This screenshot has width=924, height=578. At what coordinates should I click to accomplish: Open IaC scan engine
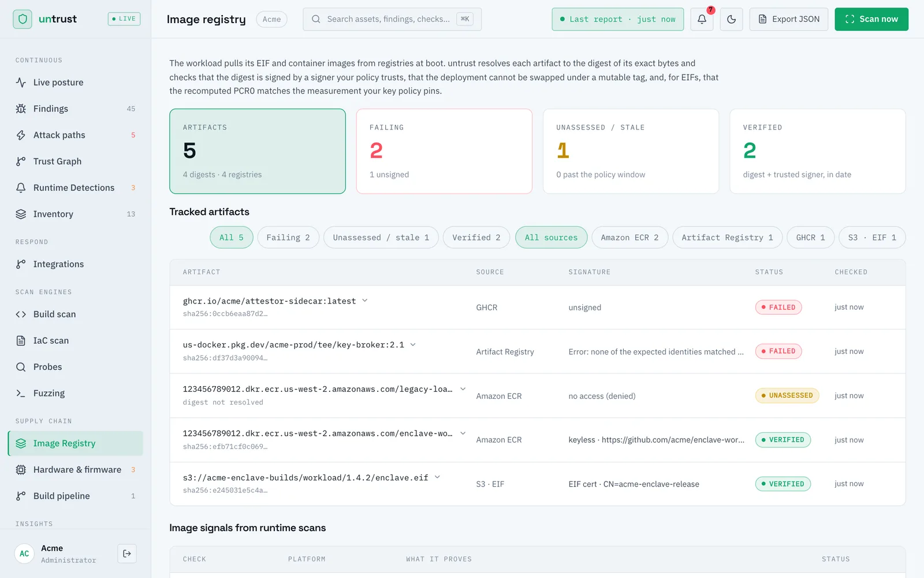click(x=75, y=340)
